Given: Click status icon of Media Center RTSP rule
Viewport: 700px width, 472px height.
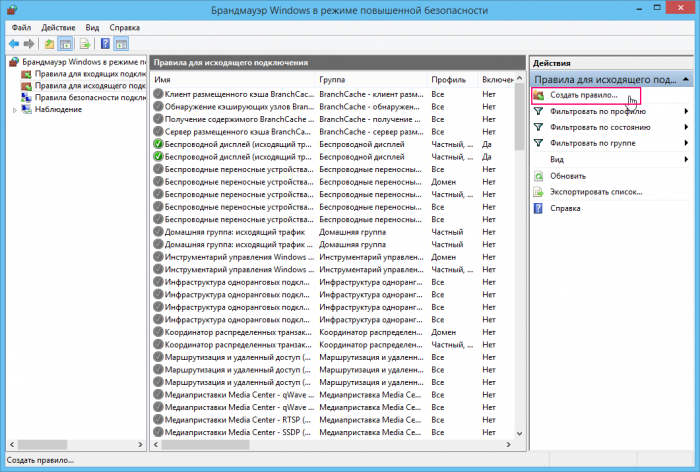Looking at the screenshot, I should tap(158, 420).
